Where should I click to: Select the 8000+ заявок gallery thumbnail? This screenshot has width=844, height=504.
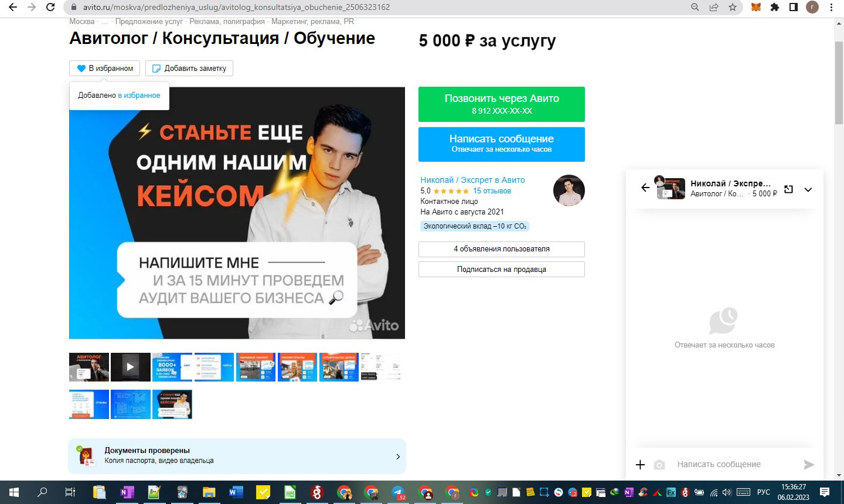pyautogui.click(x=172, y=367)
